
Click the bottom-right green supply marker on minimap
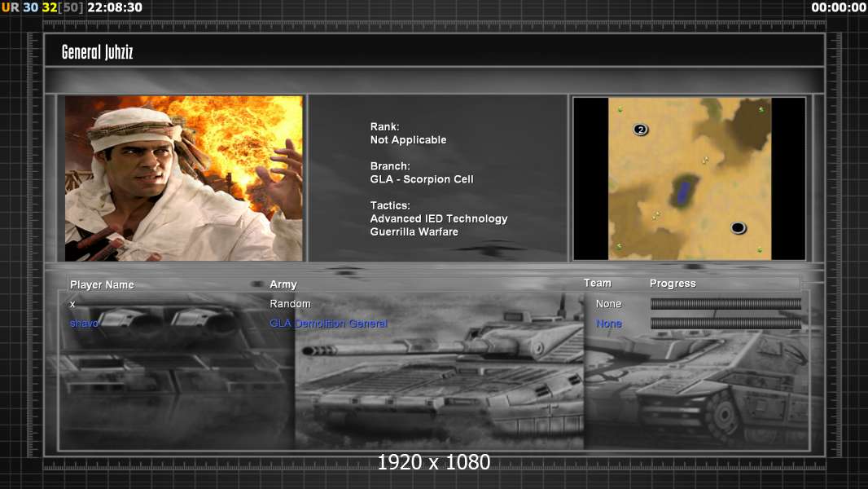[760, 249]
